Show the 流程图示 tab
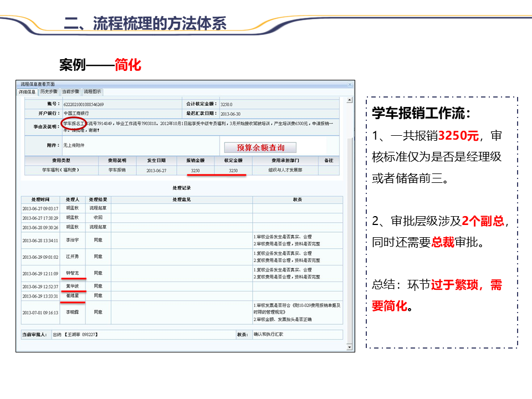The image size is (532, 399). [x=93, y=91]
